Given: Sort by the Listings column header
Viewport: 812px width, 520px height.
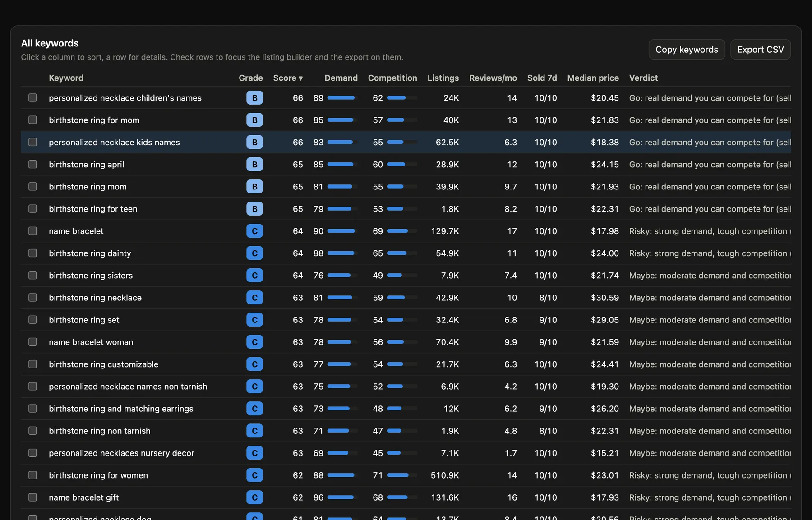Looking at the screenshot, I should click(x=443, y=78).
